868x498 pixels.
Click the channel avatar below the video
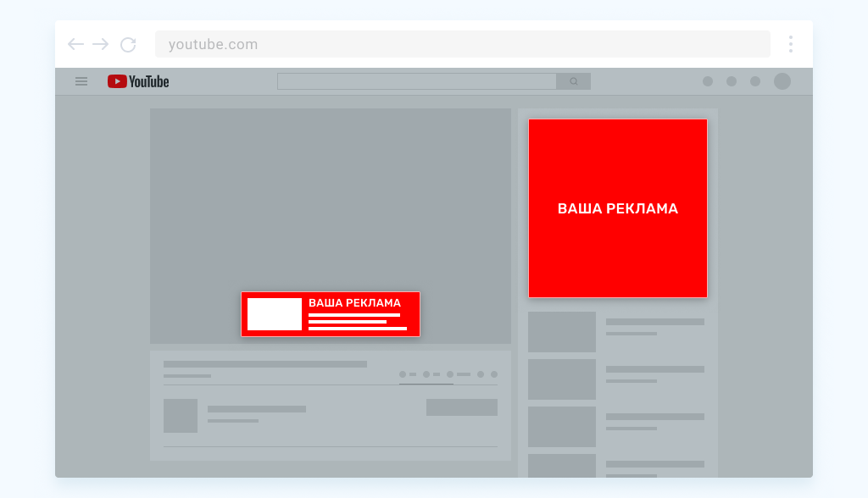181,416
